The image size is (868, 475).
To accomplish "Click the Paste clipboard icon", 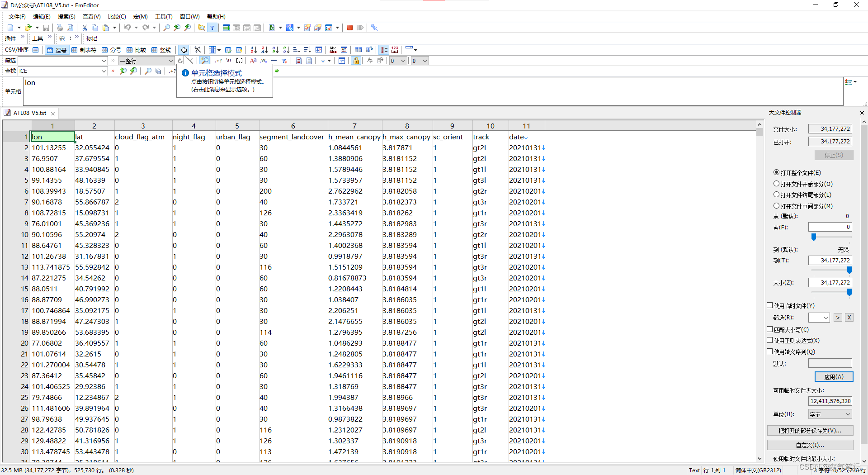I will [106, 28].
